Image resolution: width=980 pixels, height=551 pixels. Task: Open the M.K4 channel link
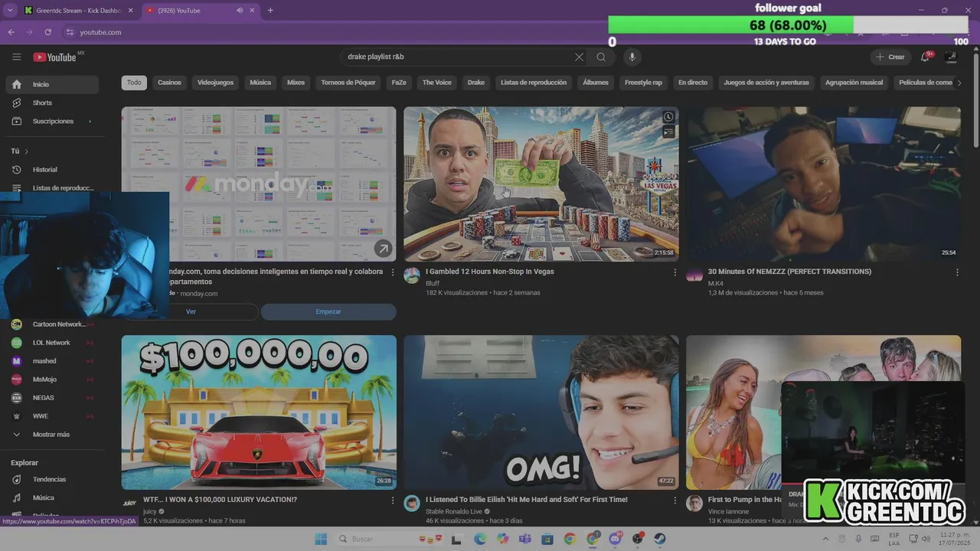pyautogui.click(x=716, y=283)
